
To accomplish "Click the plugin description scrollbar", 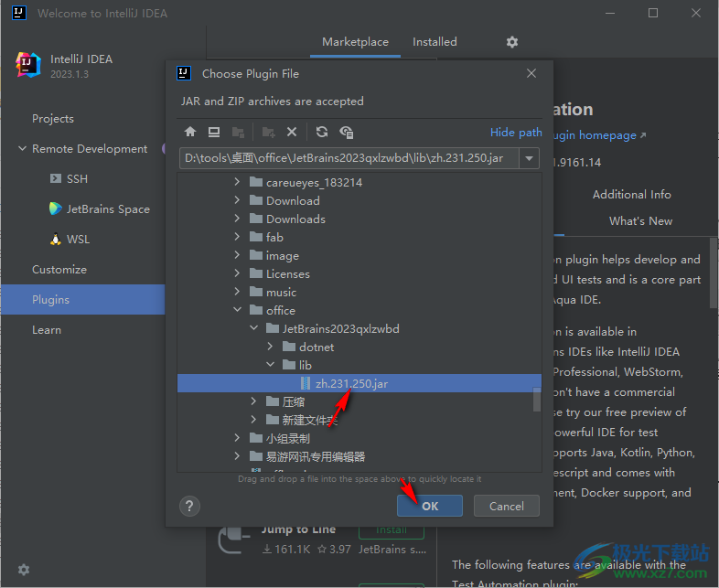I will (714, 273).
